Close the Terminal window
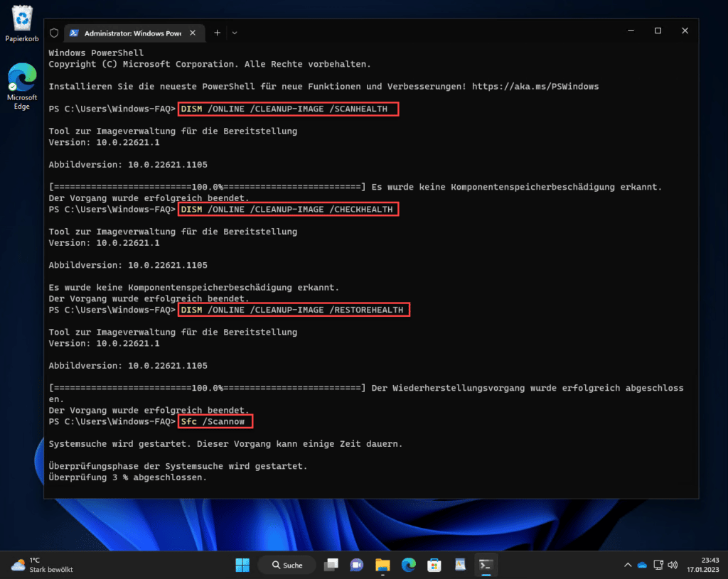 [685, 31]
